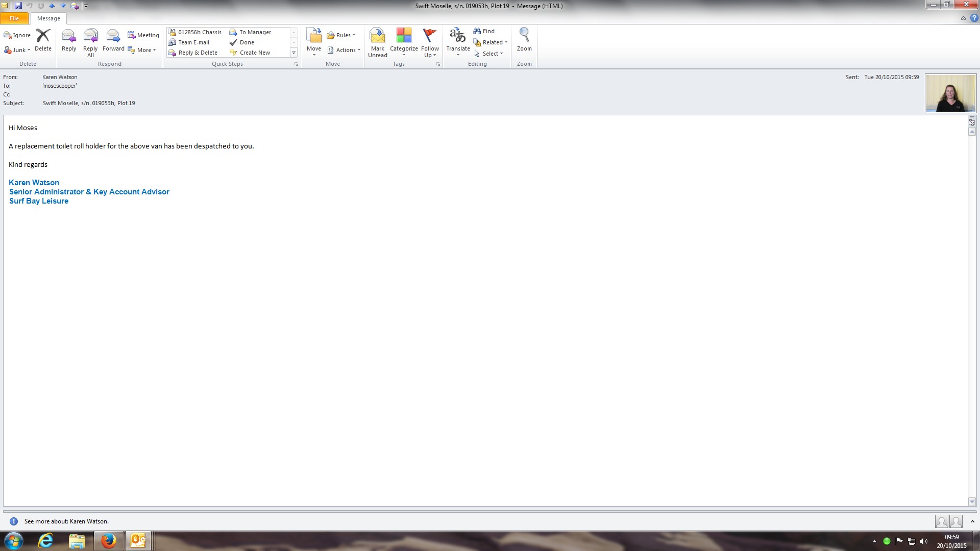Image resolution: width=980 pixels, height=551 pixels.
Task: Select the Message ribbon tab
Action: [x=48, y=18]
